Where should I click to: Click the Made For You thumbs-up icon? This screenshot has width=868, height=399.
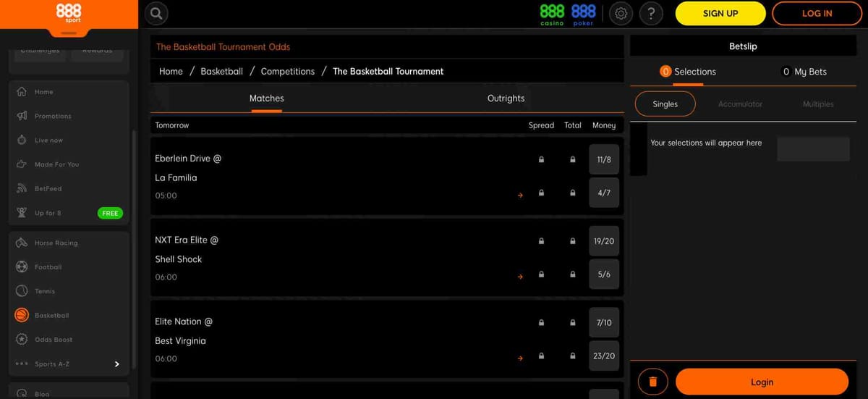22,164
